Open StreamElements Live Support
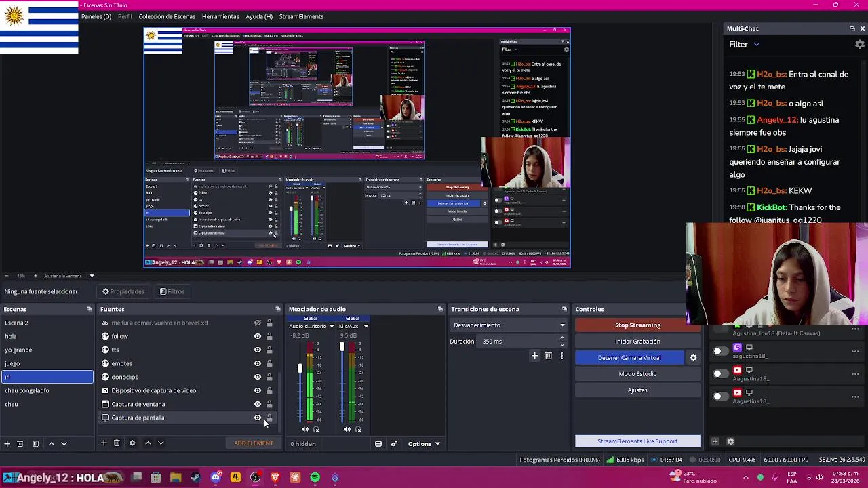 (x=637, y=441)
